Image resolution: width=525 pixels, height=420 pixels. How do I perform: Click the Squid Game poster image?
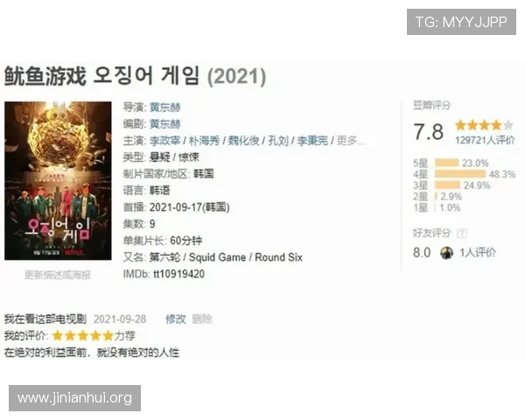coord(58,181)
